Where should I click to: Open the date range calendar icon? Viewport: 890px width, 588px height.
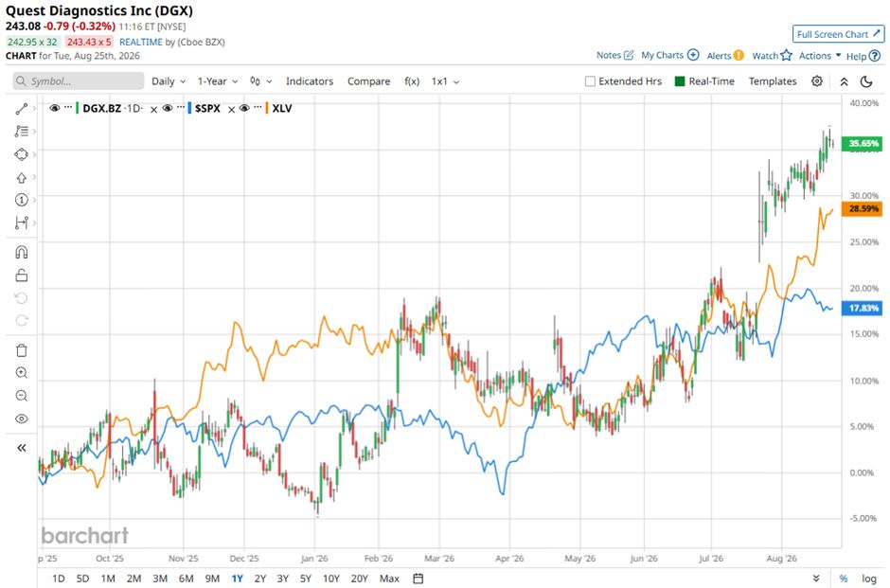click(418, 579)
